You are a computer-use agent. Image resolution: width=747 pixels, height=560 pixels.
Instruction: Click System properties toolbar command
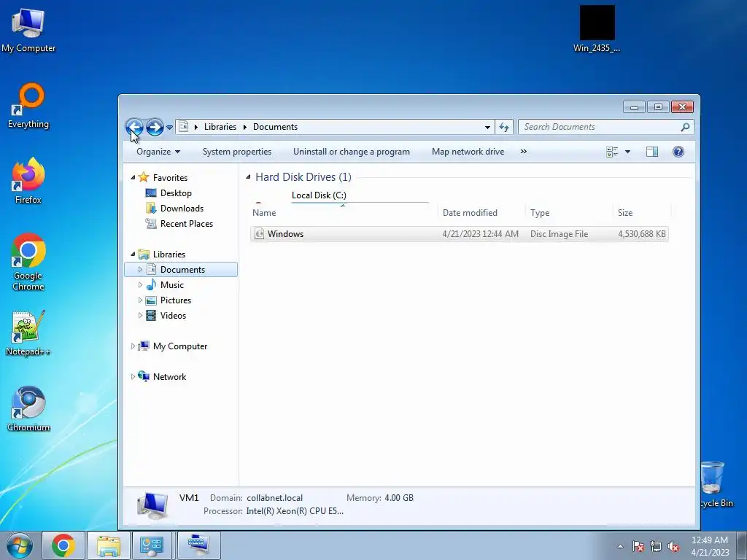(237, 152)
